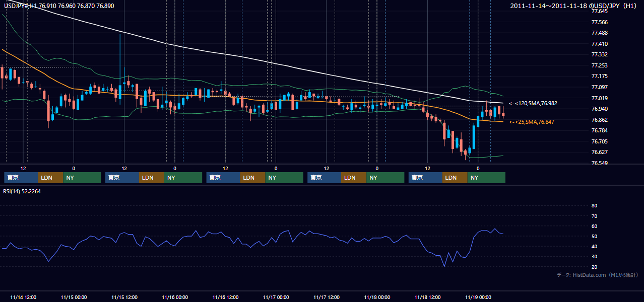Select the 東京 session block for 11/14

point(21,178)
